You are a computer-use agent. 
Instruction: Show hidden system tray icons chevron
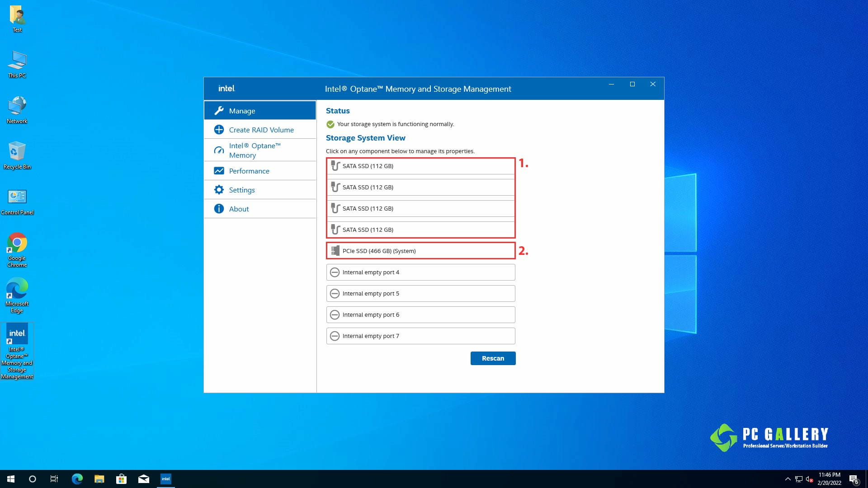(788, 479)
